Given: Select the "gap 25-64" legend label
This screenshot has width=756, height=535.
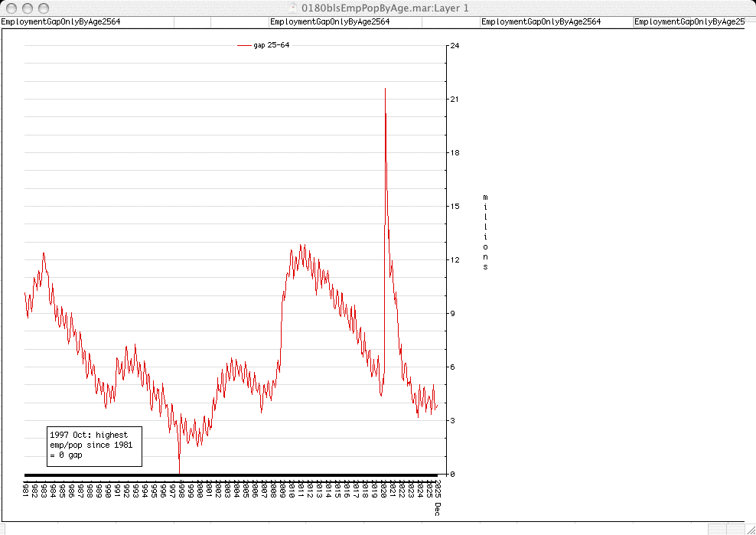Looking at the screenshot, I should coord(271,46).
